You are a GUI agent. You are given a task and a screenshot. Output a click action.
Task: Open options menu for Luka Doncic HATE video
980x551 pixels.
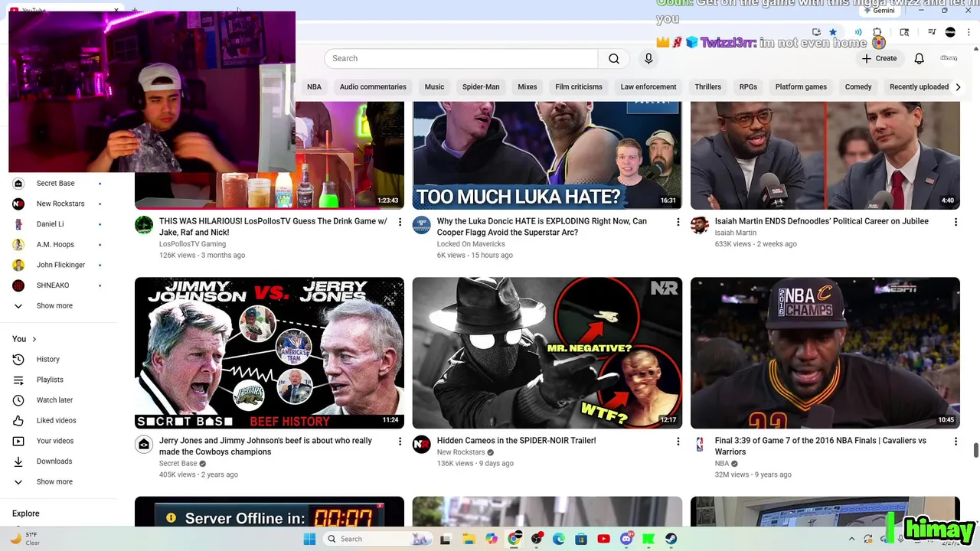[x=678, y=222]
